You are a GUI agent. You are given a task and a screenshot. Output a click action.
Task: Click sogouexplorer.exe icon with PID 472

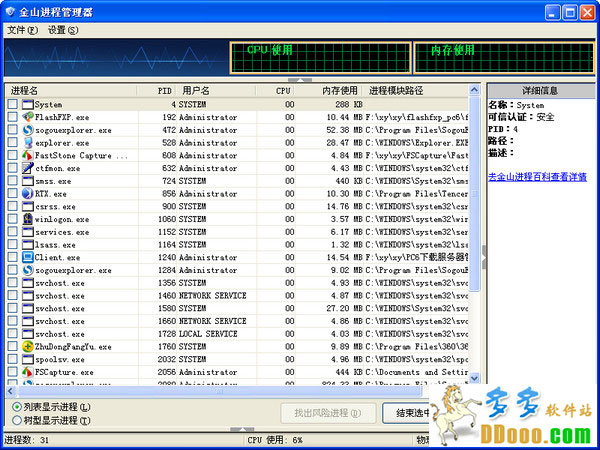(28, 130)
